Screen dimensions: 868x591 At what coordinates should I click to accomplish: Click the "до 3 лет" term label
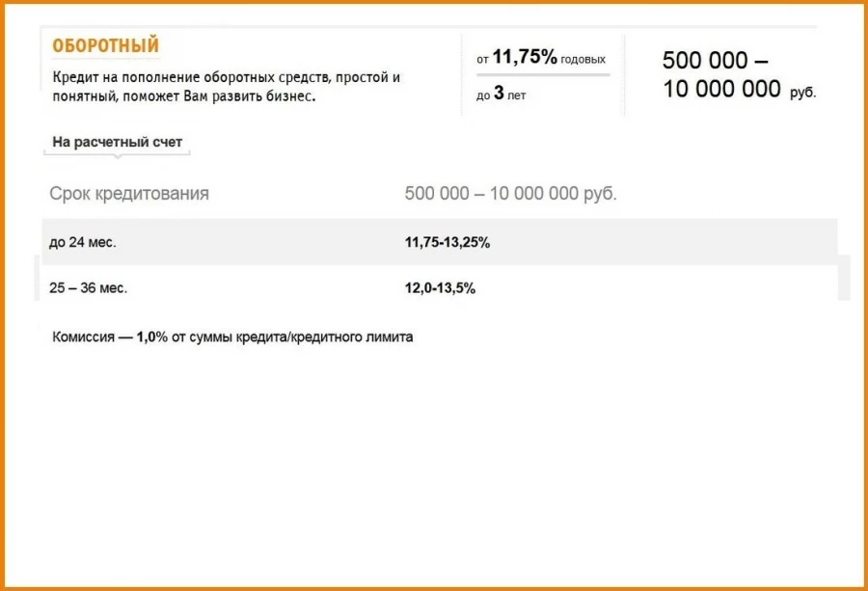tap(501, 95)
